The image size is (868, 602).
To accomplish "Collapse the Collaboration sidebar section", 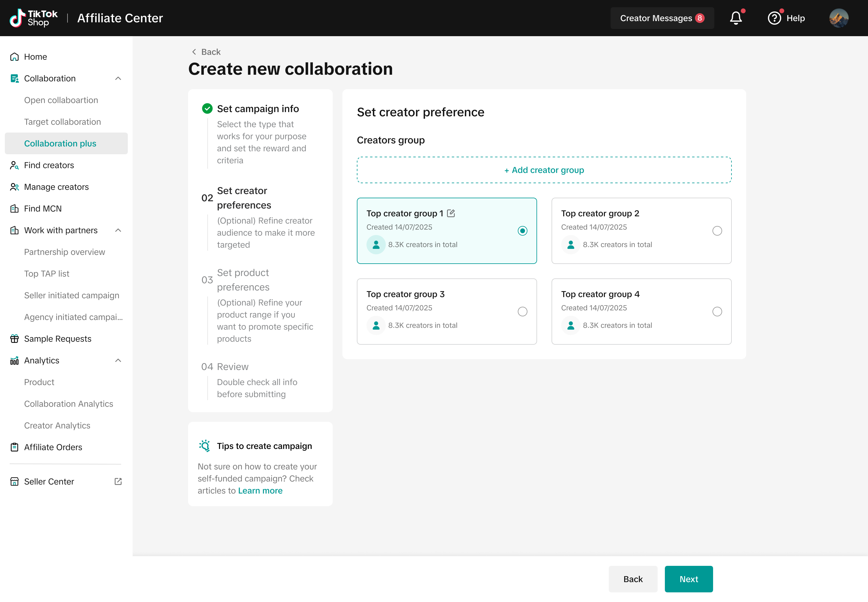I will click(x=118, y=78).
